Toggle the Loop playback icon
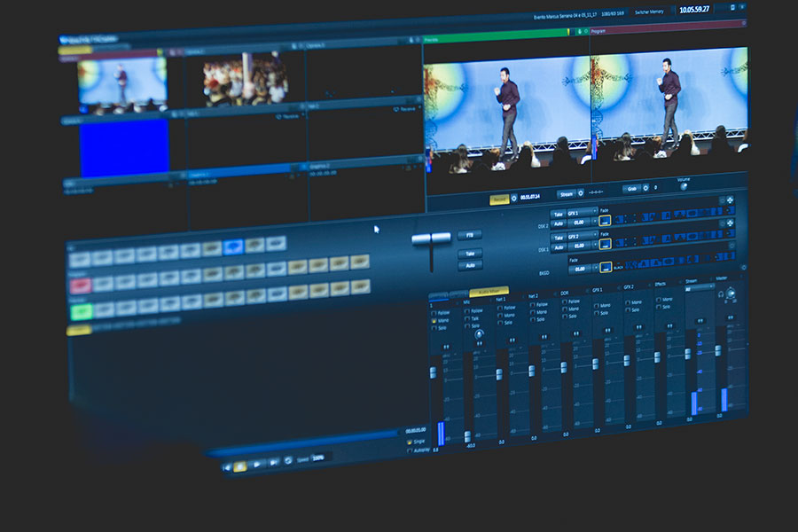798x532 pixels. point(288,461)
